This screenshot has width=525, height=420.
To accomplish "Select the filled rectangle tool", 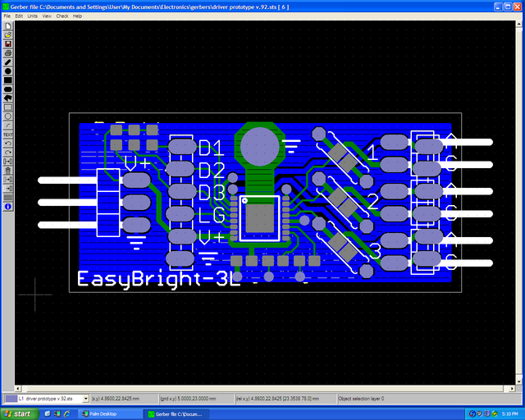I will tap(8, 80).
